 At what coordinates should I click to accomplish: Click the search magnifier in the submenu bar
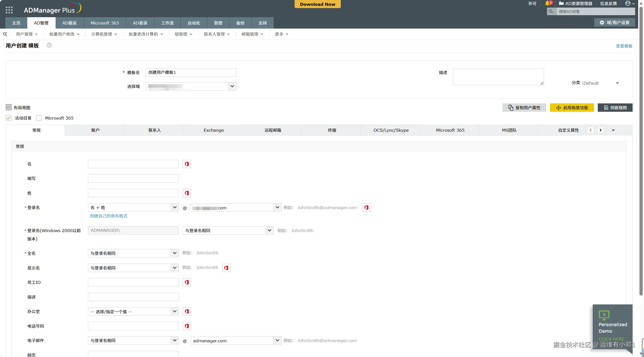pyautogui.click(x=5, y=34)
